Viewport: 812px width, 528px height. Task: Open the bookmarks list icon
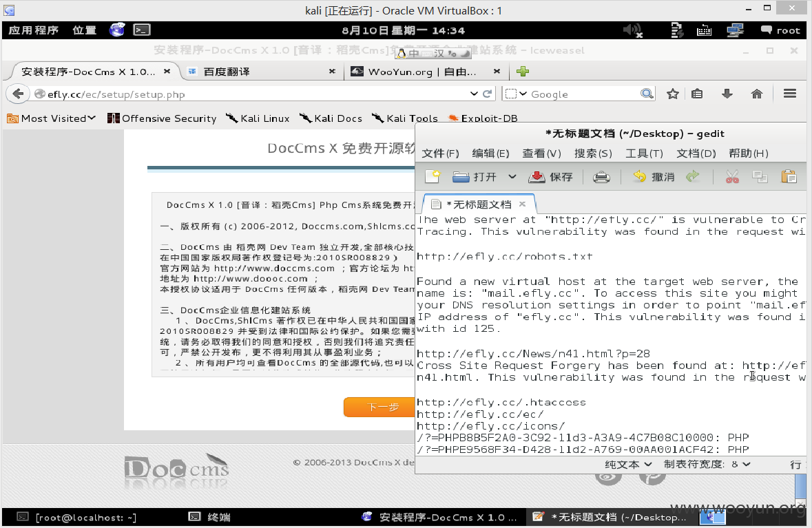click(697, 94)
